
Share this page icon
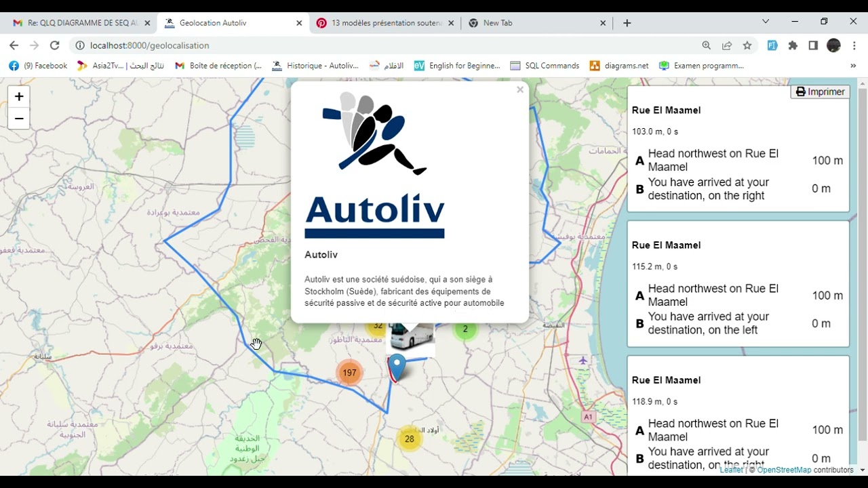(x=727, y=45)
